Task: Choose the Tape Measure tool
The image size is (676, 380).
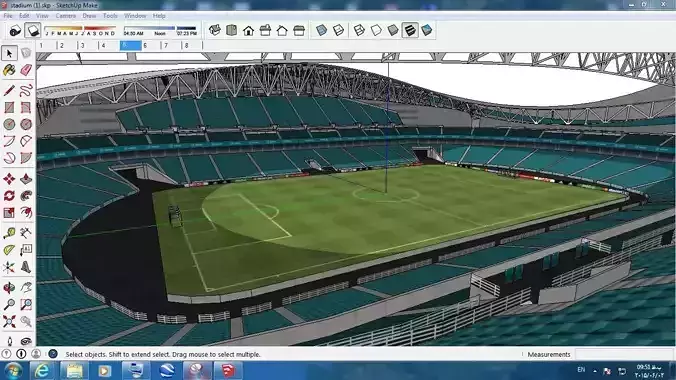Action: tap(9, 233)
